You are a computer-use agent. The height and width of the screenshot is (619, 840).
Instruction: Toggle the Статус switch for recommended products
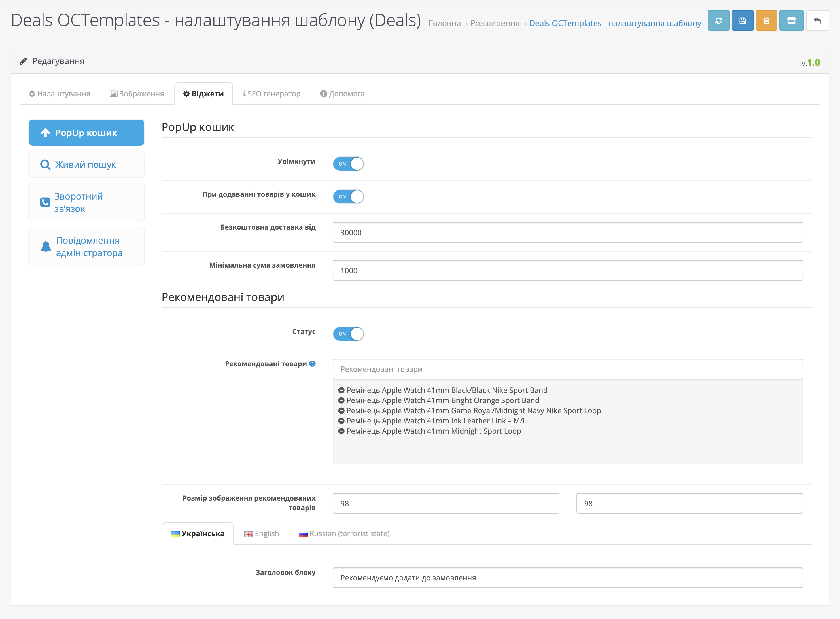(348, 334)
